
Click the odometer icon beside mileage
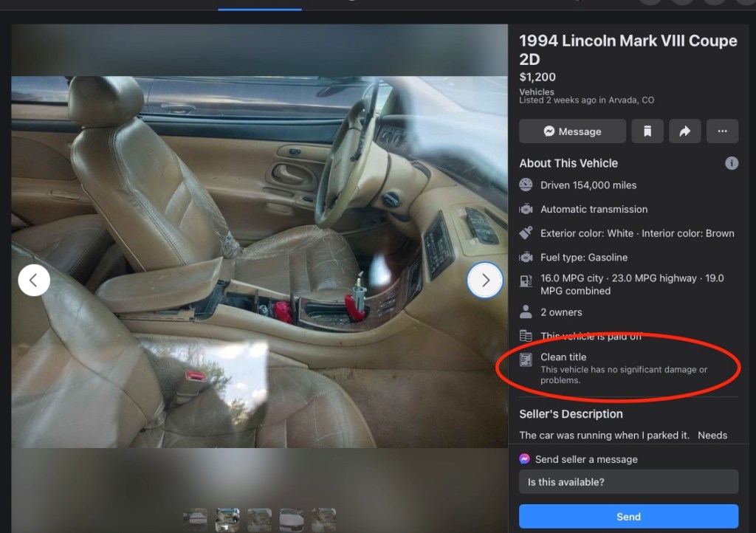[526, 185]
